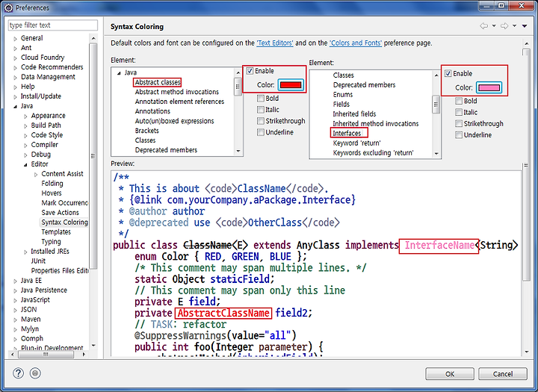
Task: Open the Help icon at bottom left
Action: click(18, 373)
